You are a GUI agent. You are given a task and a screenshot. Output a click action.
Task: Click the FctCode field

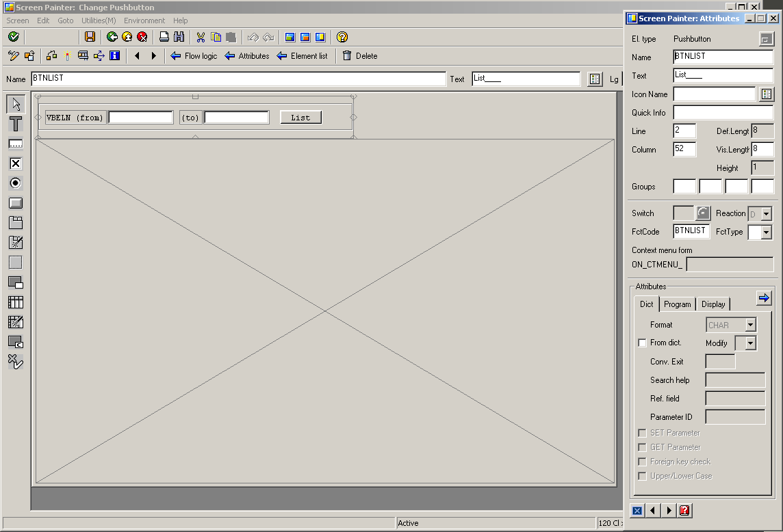pyautogui.click(x=691, y=231)
